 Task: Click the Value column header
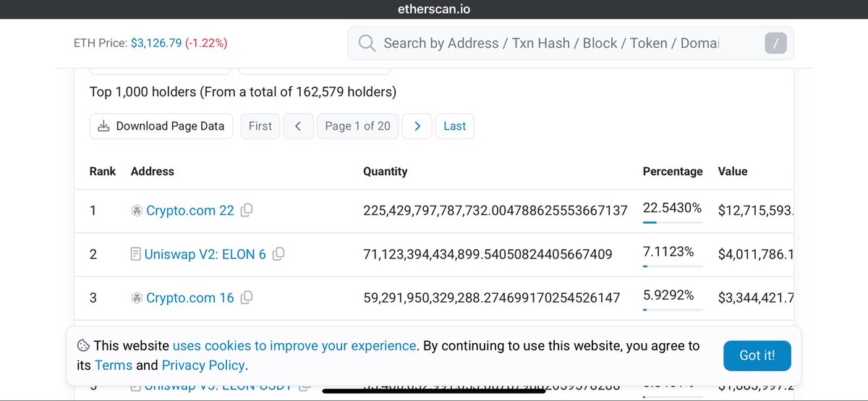pyautogui.click(x=733, y=172)
